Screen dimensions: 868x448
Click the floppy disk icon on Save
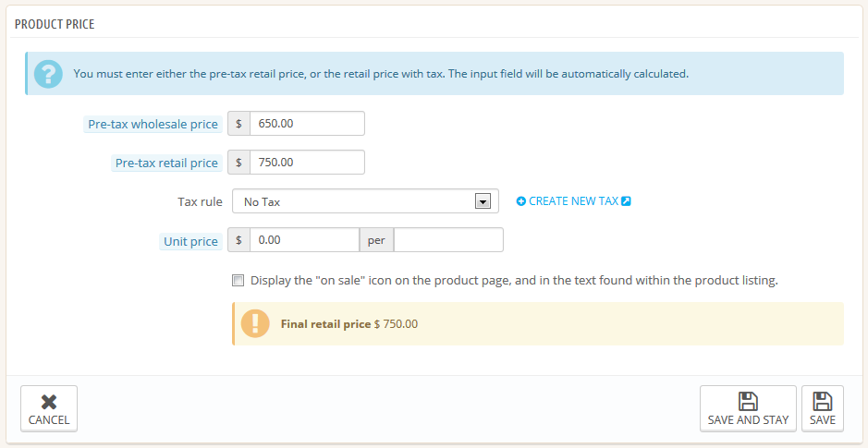coord(823,401)
